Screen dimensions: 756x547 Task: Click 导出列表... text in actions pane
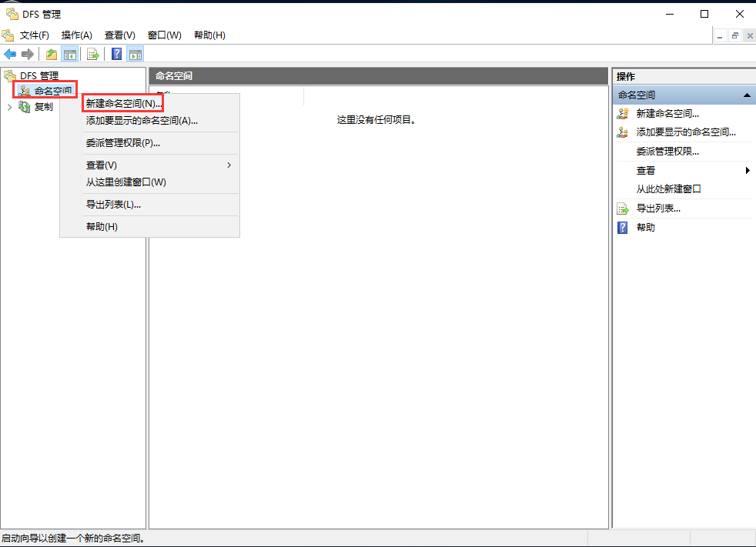pos(658,208)
